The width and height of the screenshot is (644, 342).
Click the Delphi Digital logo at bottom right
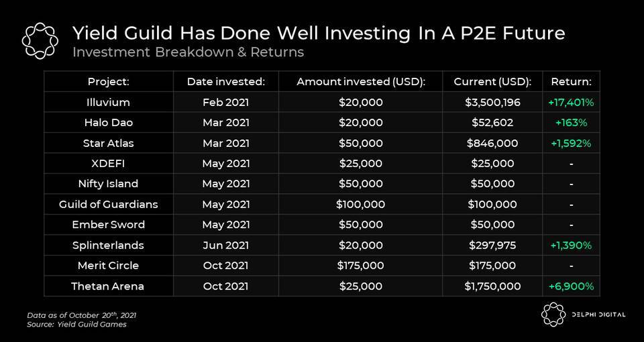554,315
